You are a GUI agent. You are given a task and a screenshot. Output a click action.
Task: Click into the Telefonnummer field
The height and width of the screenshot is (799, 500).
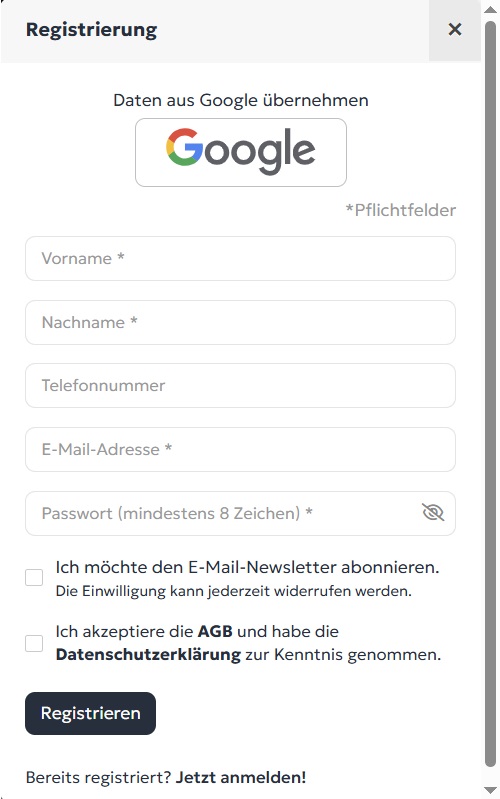point(240,385)
